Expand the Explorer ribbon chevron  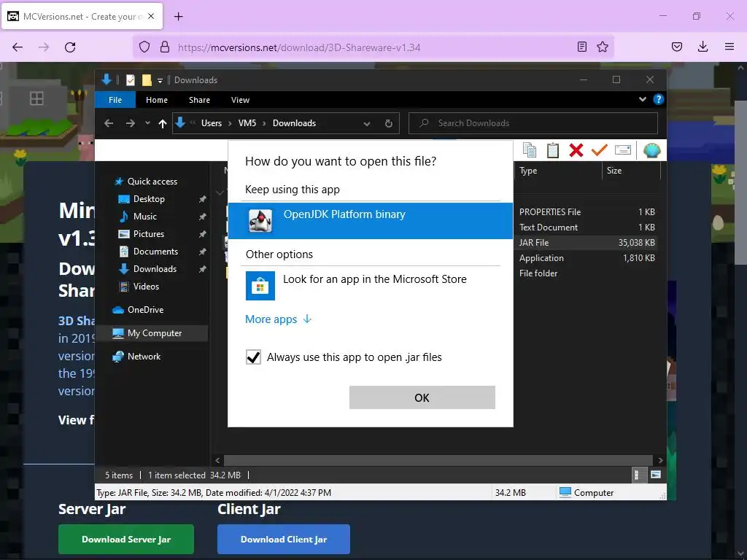pos(642,99)
